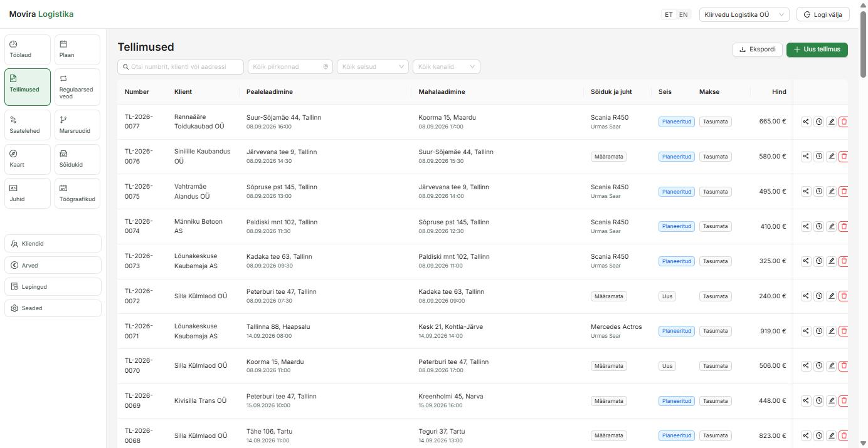Click the Uus tellimus button
This screenshot has height=448, width=868.
pos(817,49)
